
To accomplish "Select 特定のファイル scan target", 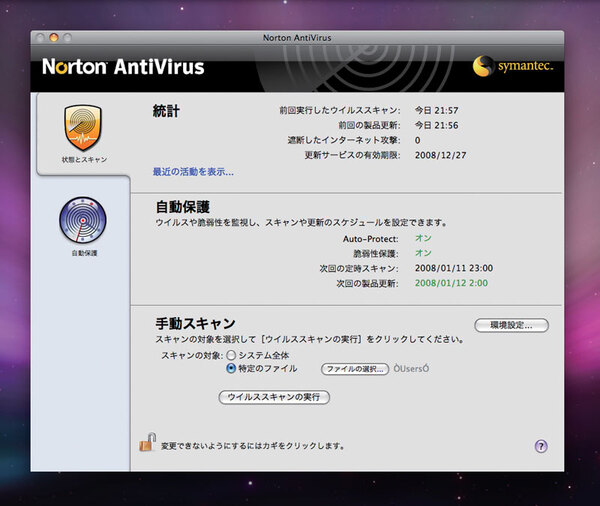I will click(x=231, y=368).
